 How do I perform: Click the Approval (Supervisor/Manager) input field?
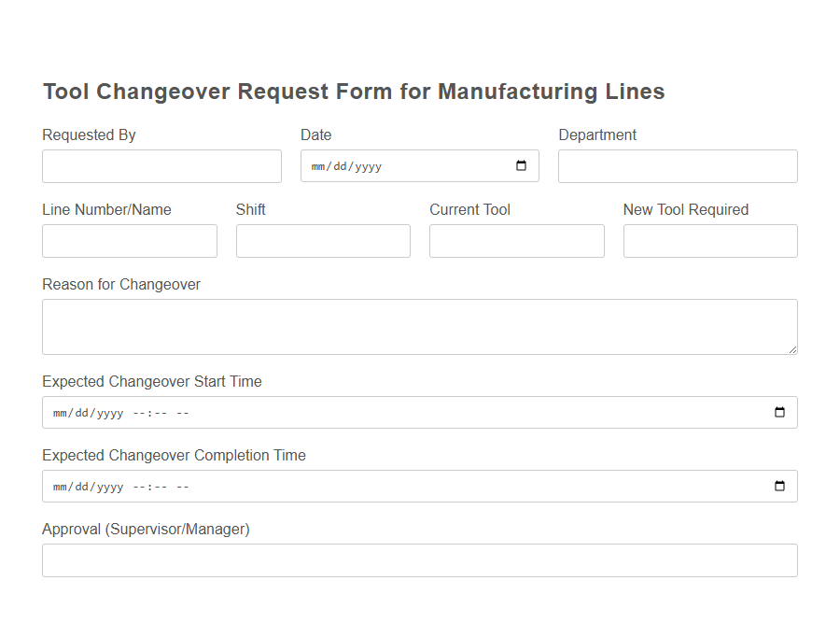point(419,559)
